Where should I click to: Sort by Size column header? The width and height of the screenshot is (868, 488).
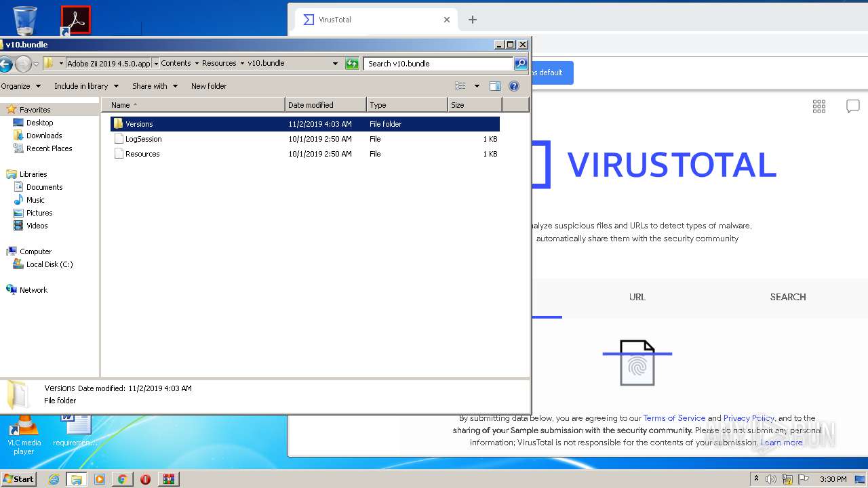point(475,105)
